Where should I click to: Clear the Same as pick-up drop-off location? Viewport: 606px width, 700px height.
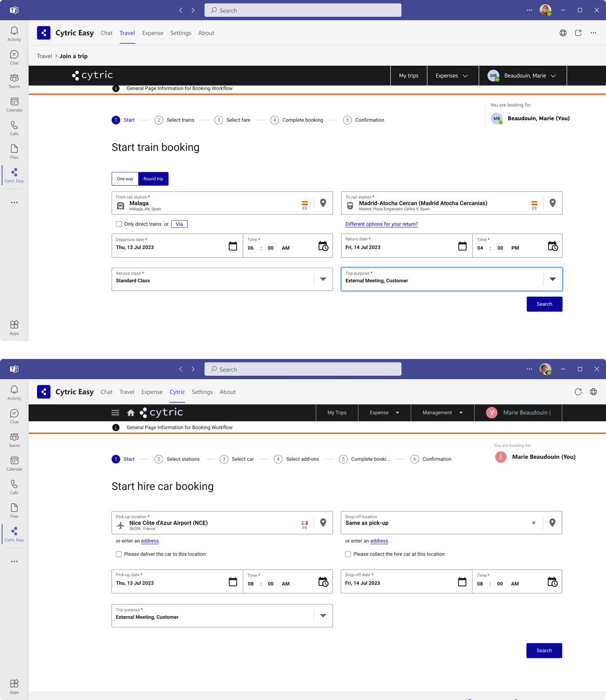pos(534,523)
